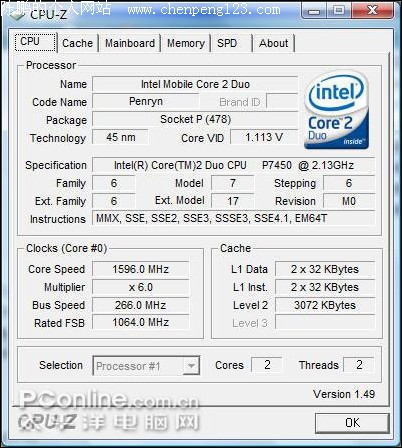Select the SPD tab
The height and width of the screenshot is (448, 402).
tap(231, 43)
